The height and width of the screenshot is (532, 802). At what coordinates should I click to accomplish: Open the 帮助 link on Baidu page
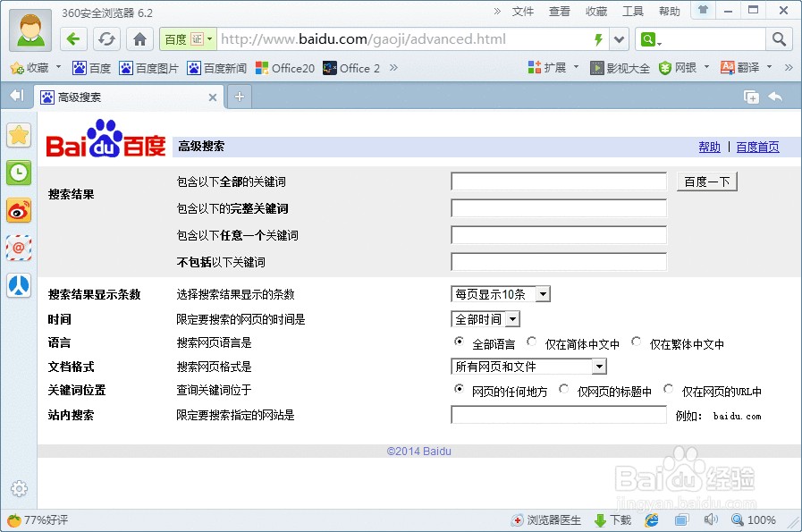[x=709, y=148]
